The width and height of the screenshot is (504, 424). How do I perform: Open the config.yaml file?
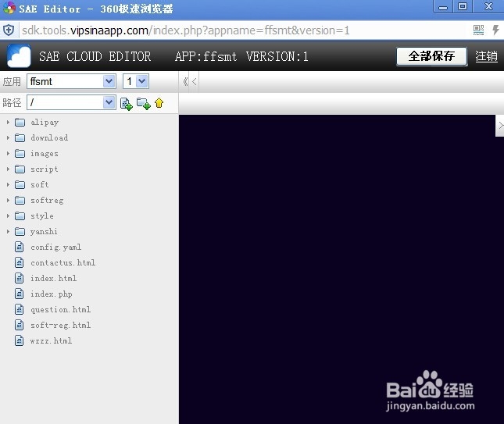(56, 248)
